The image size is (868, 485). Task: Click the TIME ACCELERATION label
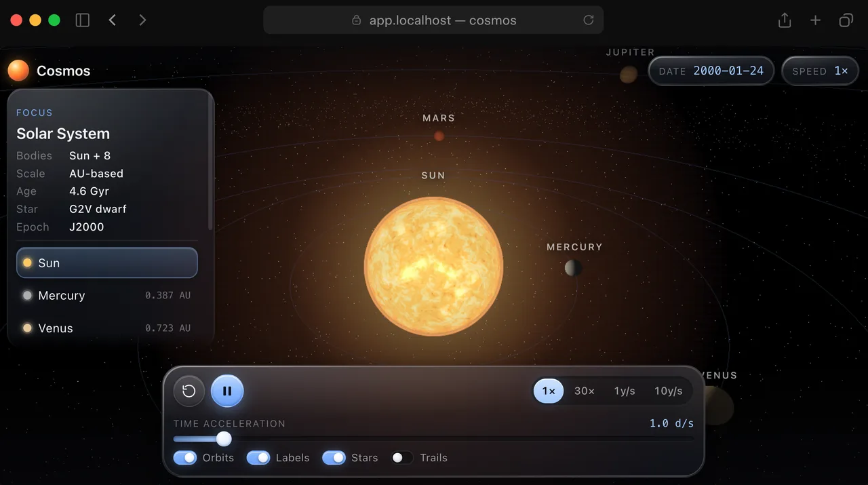(x=229, y=423)
